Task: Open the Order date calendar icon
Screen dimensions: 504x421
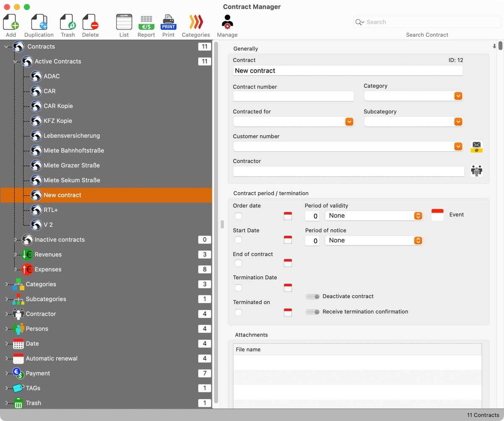Action: point(288,216)
